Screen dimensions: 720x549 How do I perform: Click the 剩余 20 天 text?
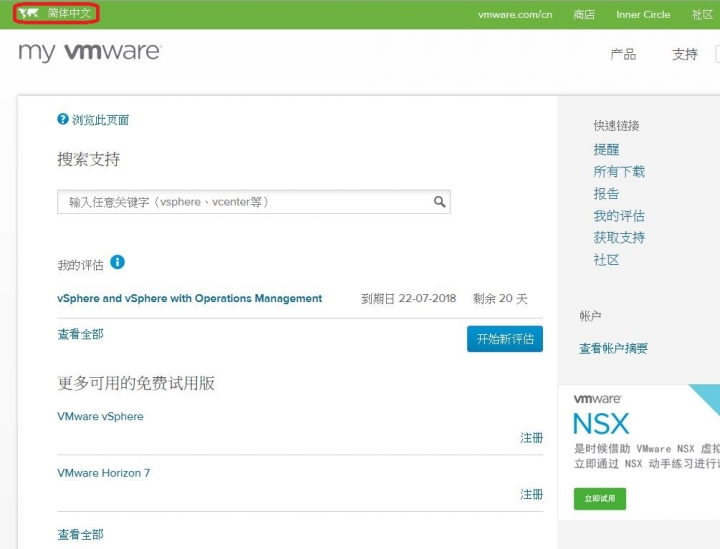coord(500,298)
